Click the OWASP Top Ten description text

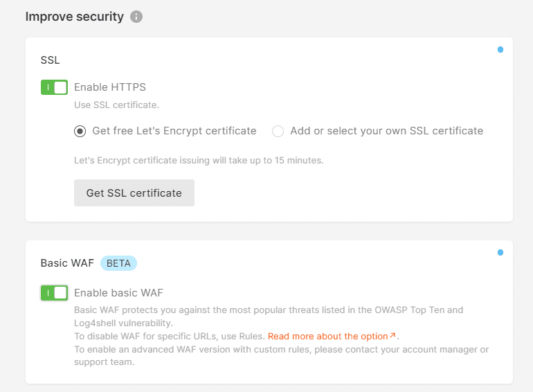pos(269,310)
